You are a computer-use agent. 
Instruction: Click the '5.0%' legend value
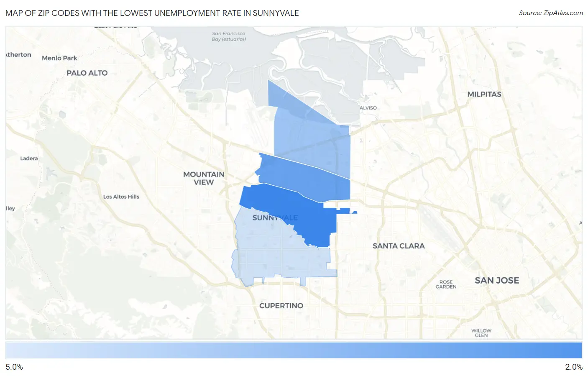tap(14, 367)
